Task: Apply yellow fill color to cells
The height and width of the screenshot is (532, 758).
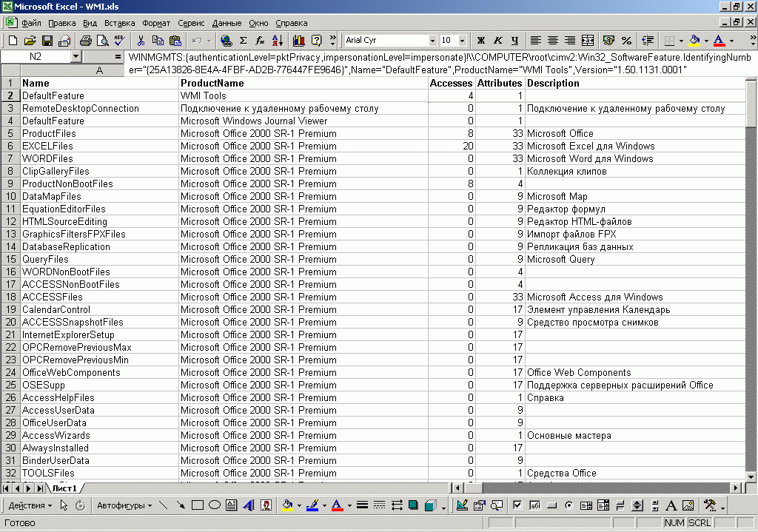Action: coord(694,41)
